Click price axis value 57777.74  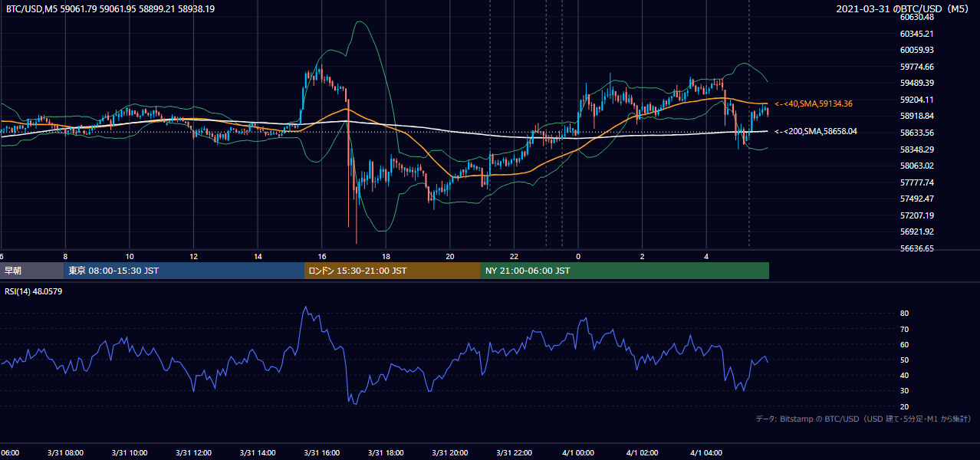point(916,182)
